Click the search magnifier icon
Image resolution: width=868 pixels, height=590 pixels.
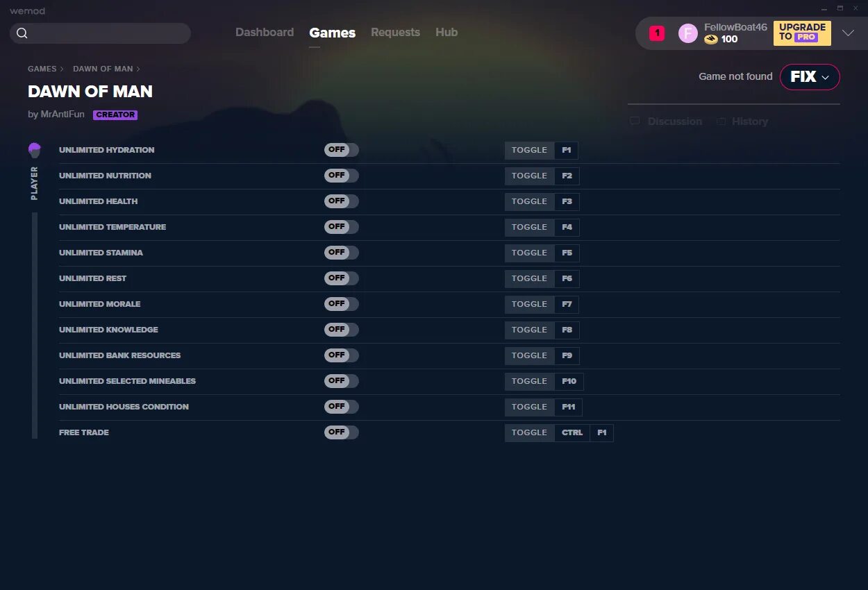pyautogui.click(x=22, y=33)
